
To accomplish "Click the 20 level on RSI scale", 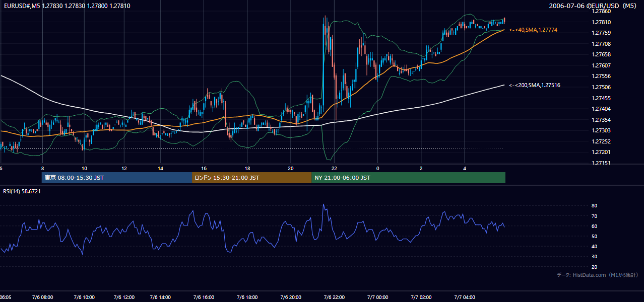I will tap(594, 267).
